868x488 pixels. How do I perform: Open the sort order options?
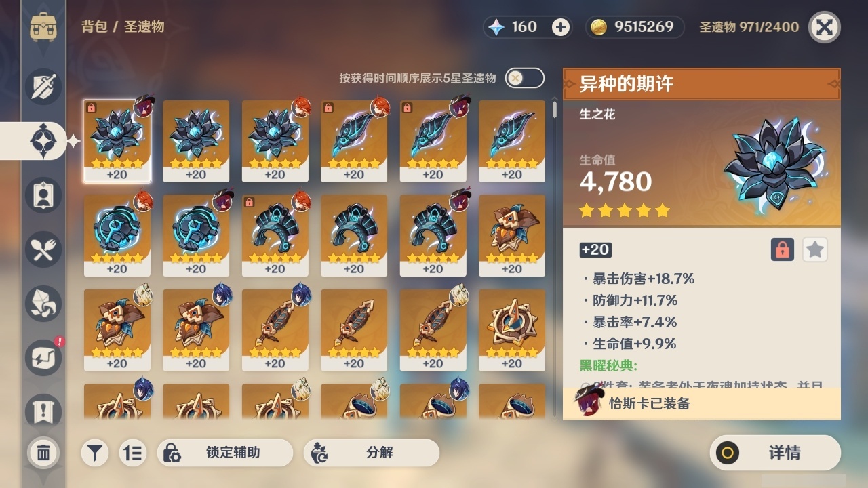click(x=132, y=453)
